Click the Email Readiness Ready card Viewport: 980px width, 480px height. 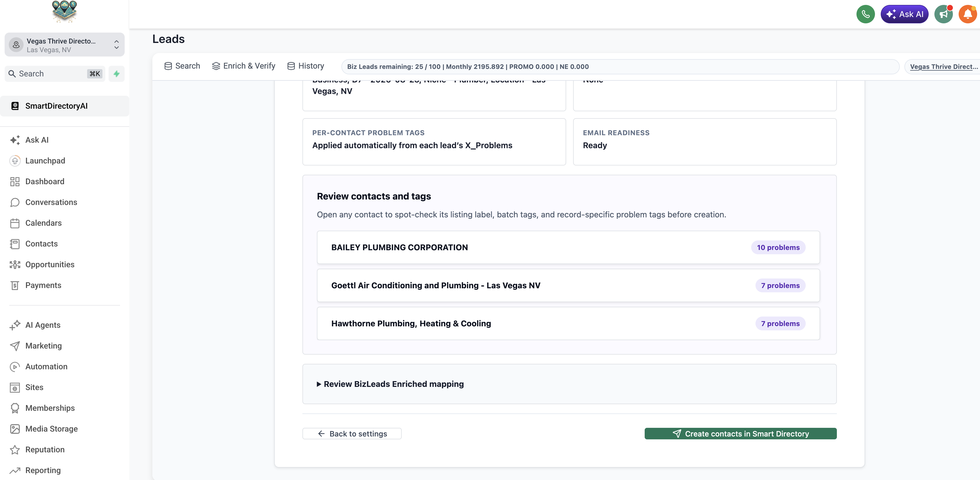click(x=705, y=142)
